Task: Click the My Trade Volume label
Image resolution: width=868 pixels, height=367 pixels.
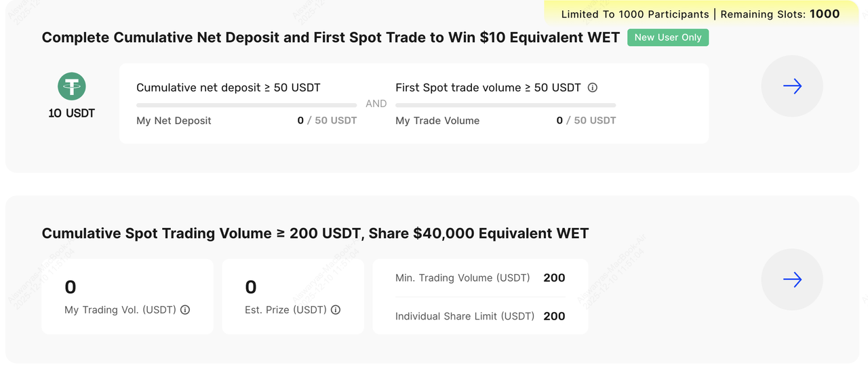Action: tap(437, 121)
